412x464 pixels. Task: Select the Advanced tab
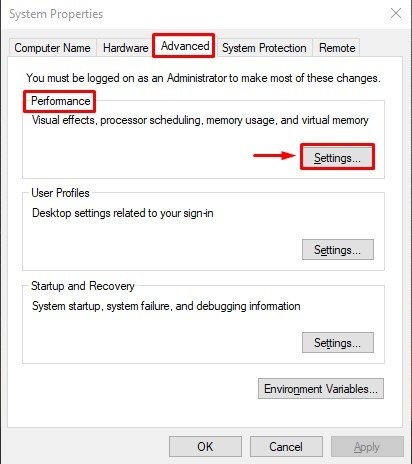pos(185,46)
